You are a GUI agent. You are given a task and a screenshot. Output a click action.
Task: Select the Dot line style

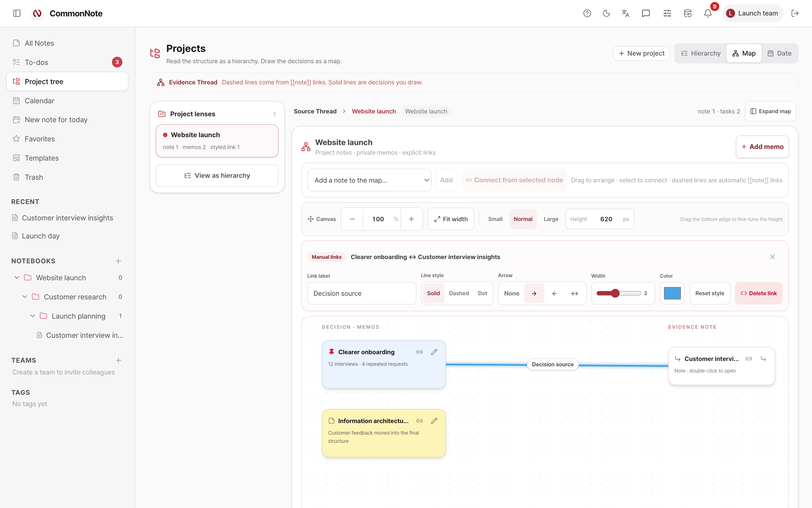tap(482, 293)
